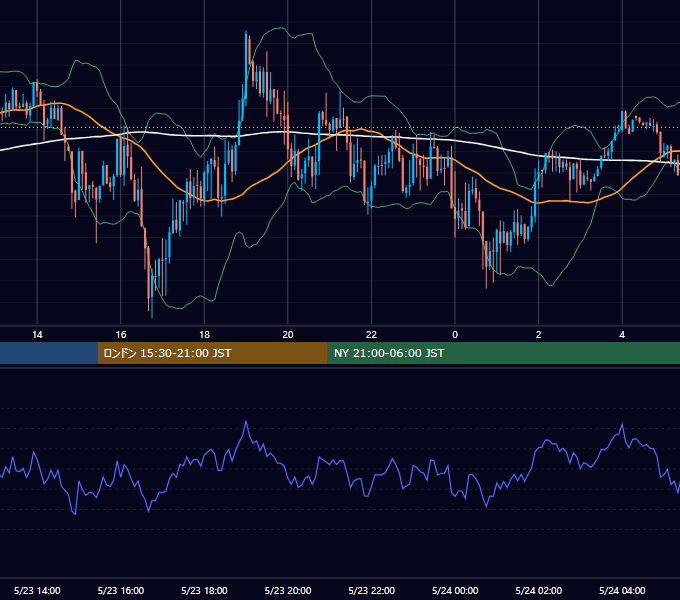Click the 5/23 18:00 date label
680x600 pixels.
204,590
